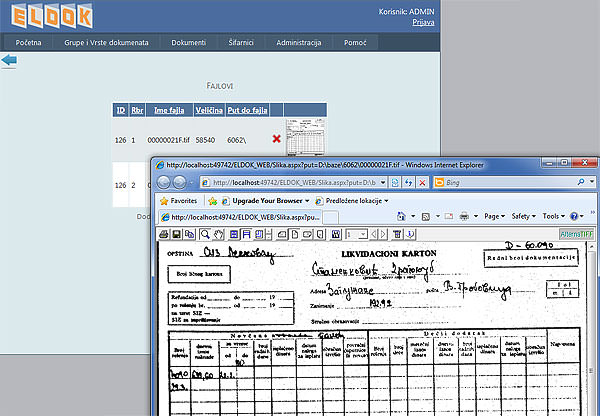Click the print icon in IE command bar
Viewport: 600px width, 416px height.
coord(466,216)
